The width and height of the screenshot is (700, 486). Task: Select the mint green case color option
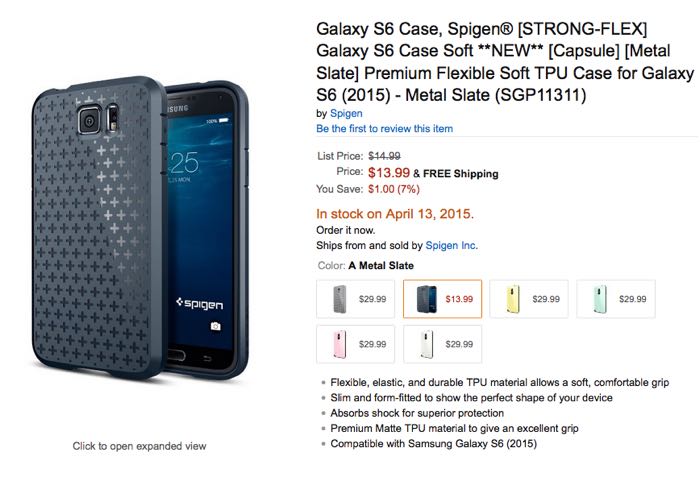coord(615,298)
